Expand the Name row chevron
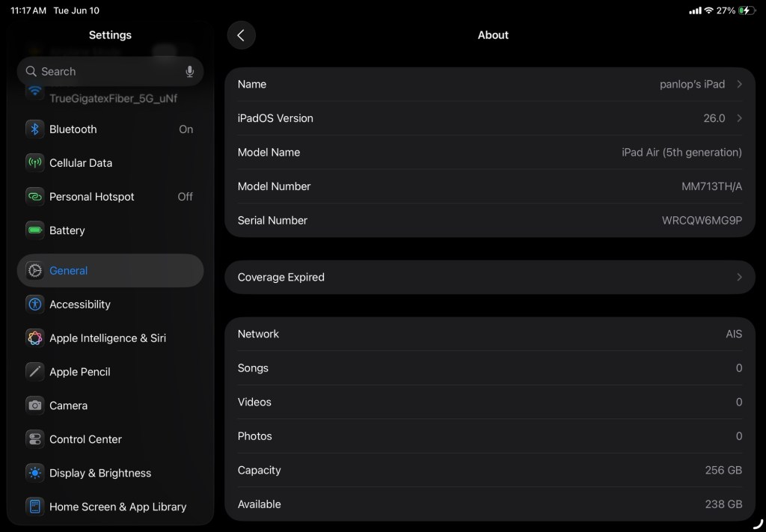This screenshot has height=532, width=766. pos(739,85)
